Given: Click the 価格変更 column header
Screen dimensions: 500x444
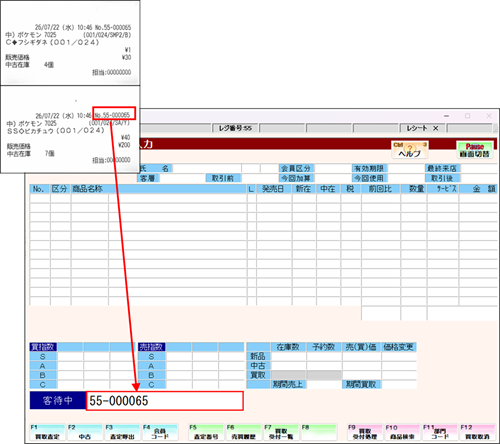Looking at the screenshot, I should point(399,347).
